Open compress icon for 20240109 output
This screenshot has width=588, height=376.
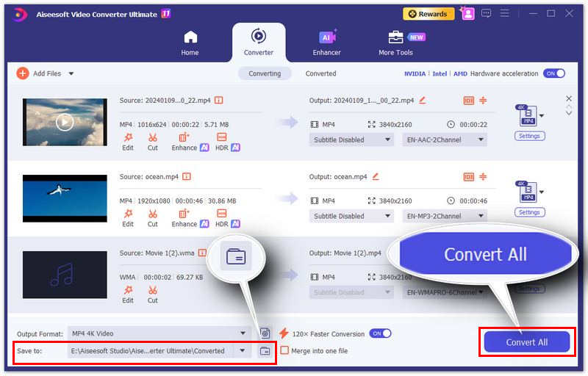click(468, 101)
